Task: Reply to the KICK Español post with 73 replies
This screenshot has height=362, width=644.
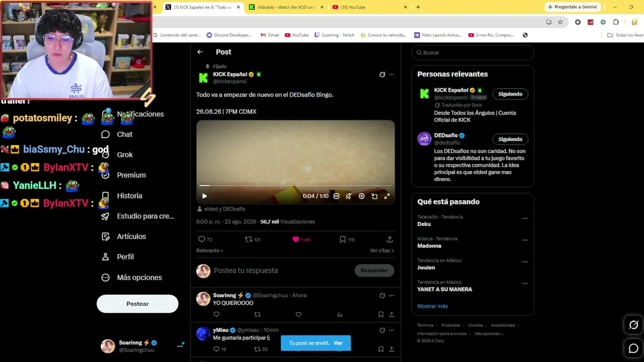Action: click(205, 239)
